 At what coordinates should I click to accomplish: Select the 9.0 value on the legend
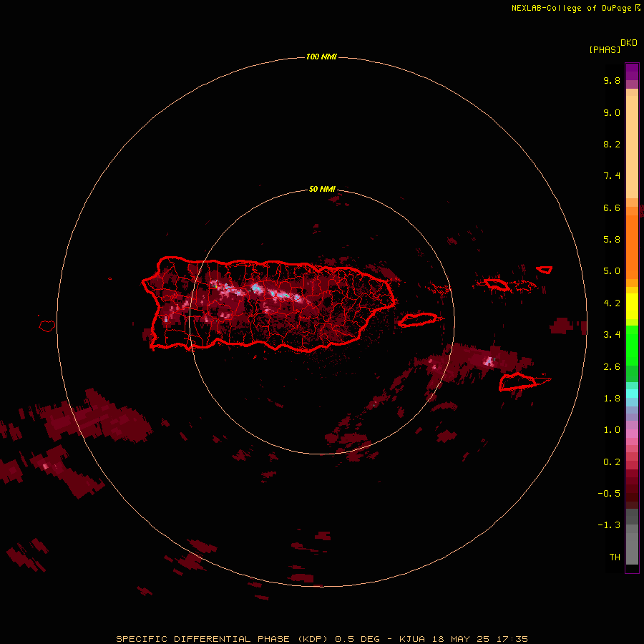click(612, 112)
